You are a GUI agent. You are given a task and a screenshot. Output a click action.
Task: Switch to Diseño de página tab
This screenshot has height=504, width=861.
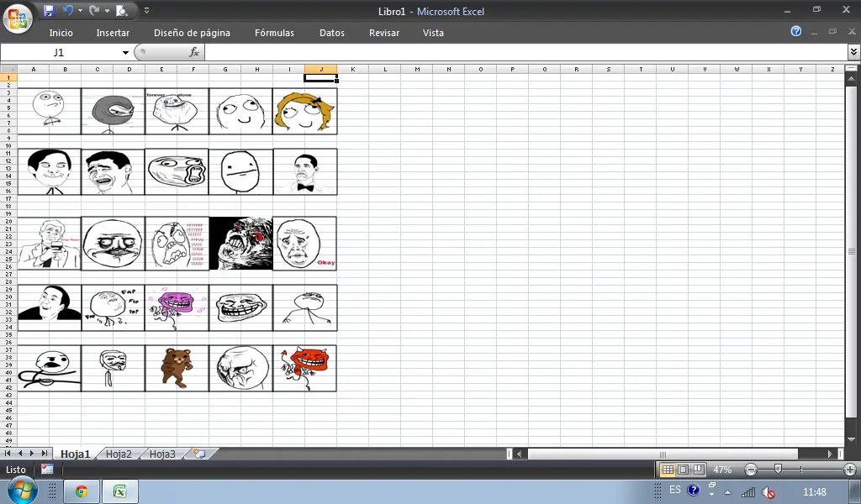tap(193, 33)
